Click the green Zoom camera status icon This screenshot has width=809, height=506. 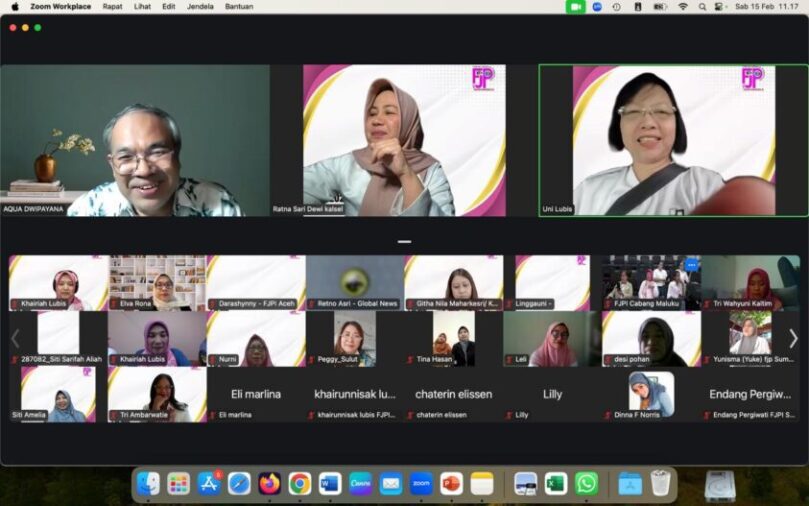[575, 6]
